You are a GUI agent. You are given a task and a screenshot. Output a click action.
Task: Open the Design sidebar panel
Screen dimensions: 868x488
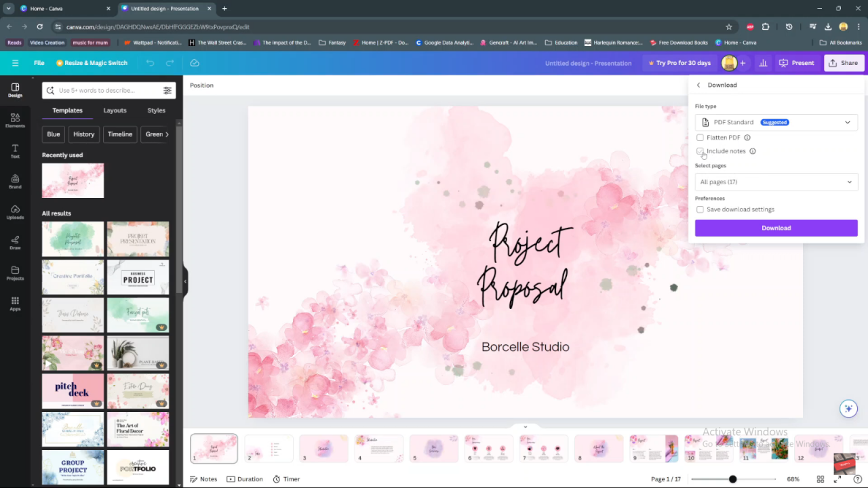pos(15,90)
